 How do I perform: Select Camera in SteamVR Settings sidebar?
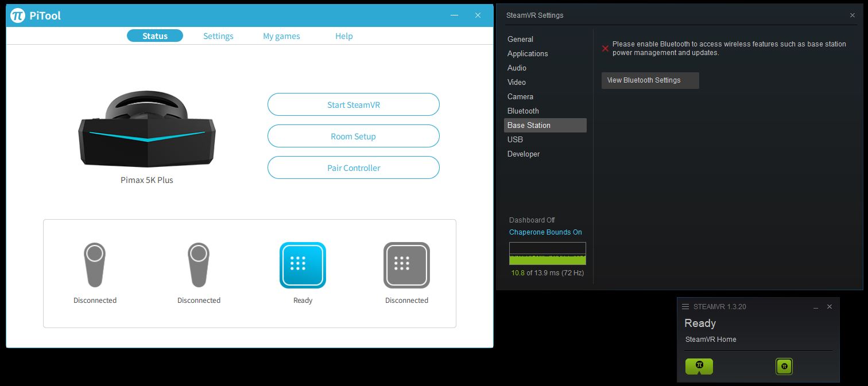click(520, 96)
